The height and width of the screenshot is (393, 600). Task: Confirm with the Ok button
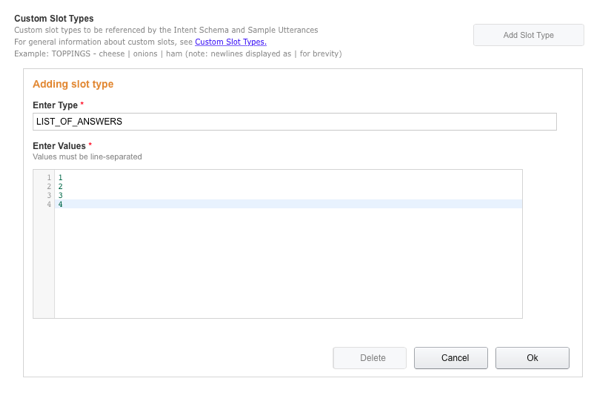532,358
